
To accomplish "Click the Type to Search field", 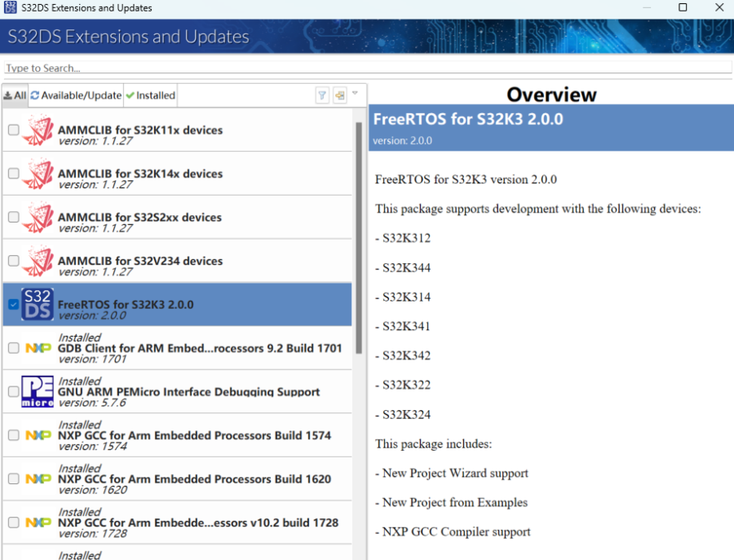I will point(368,68).
